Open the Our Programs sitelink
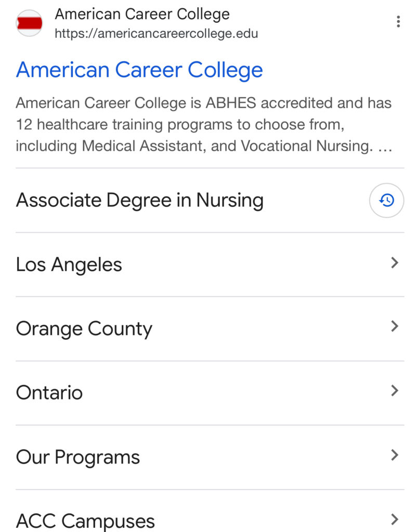The width and height of the screenshot is (417, 532). 78,457
